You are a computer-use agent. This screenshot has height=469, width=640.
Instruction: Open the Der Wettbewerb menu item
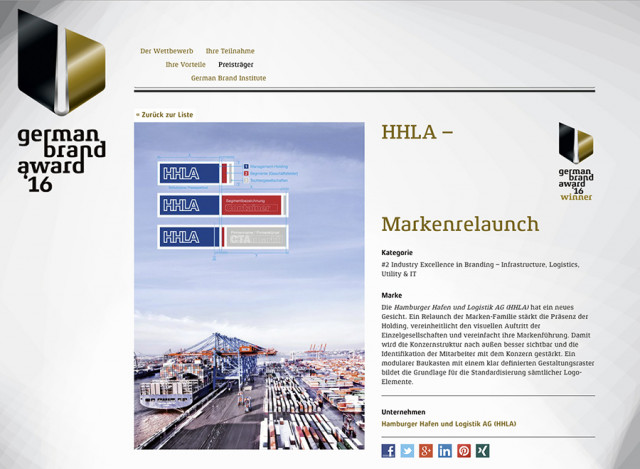(167, 51)
